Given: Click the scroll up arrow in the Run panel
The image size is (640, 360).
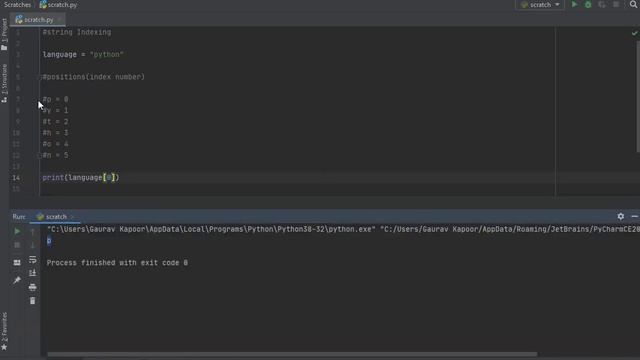Looking at the screenshot, I should pos(32,232).
